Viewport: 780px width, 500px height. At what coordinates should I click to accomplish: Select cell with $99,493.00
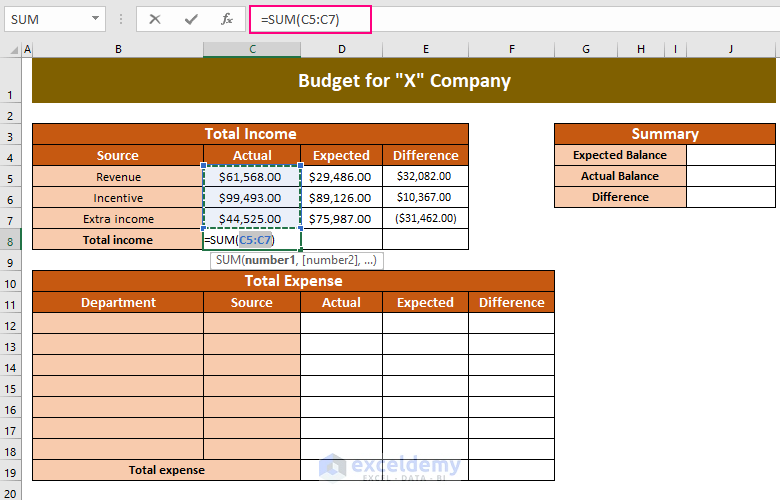pyautogui.click(x=252, y=198)
